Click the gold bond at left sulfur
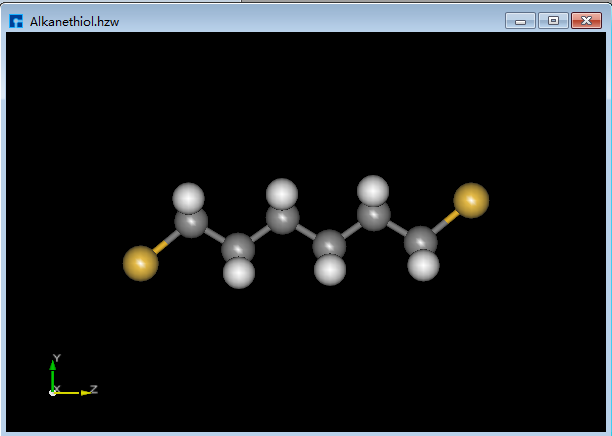 coord(161,246)
